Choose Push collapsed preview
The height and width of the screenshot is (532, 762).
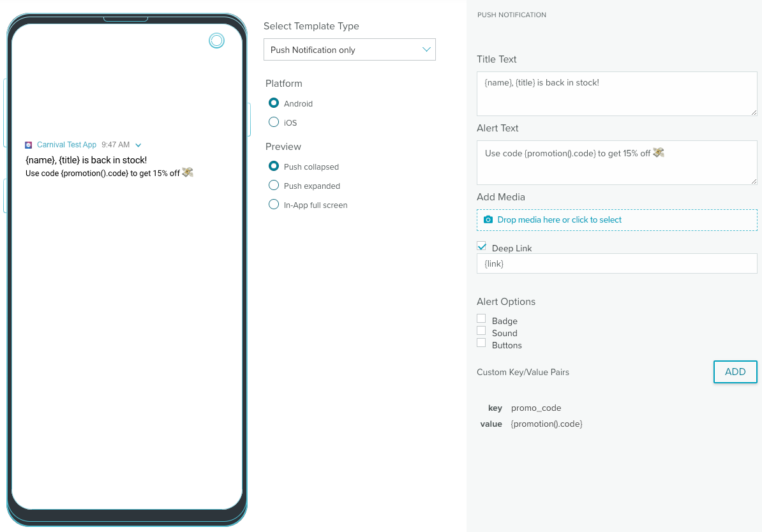pyautogui.click(x=274, y=166)
